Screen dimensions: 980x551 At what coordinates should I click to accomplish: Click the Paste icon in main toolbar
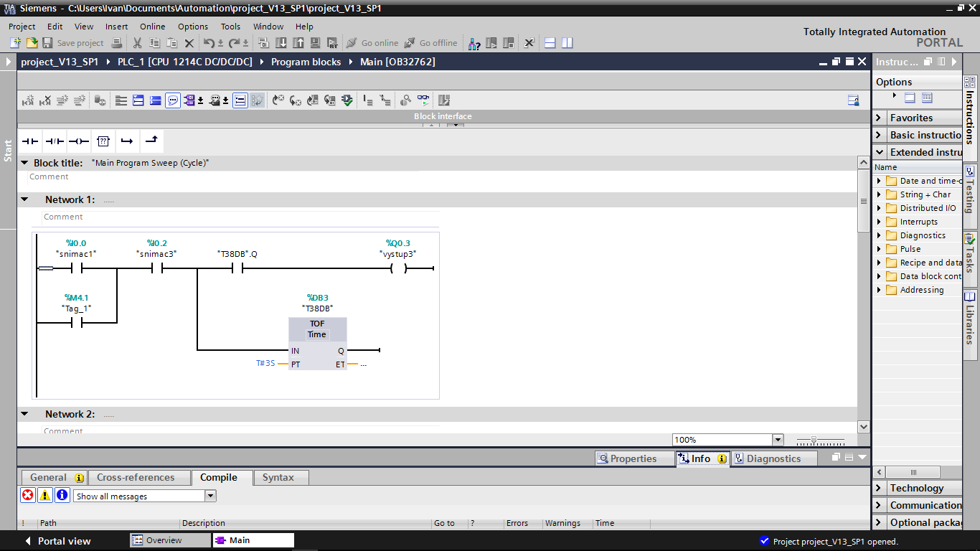point(171,43)
